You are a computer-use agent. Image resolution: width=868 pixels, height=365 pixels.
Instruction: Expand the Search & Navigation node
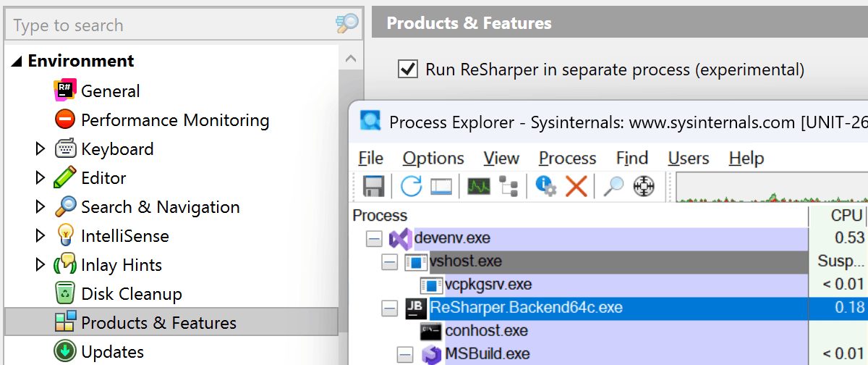[41, 207]
